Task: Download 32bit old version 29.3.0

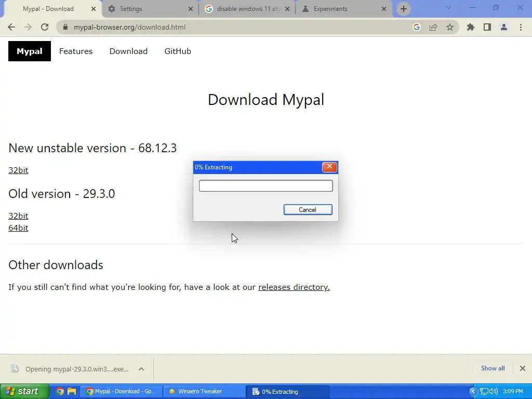Action: pos(18,216)
